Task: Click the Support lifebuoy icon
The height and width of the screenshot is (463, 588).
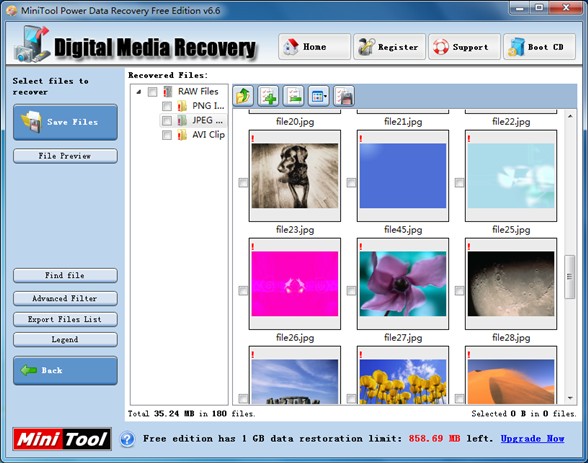Action: pyautogui.click(x=441, y=47)
